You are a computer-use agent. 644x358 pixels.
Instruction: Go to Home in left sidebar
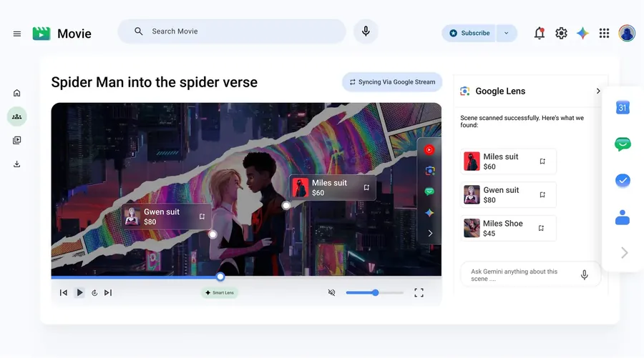(17, 93)
